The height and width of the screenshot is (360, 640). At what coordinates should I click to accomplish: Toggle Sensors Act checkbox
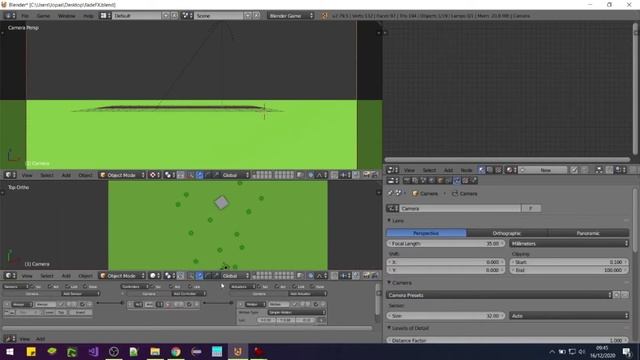point(50,287)
